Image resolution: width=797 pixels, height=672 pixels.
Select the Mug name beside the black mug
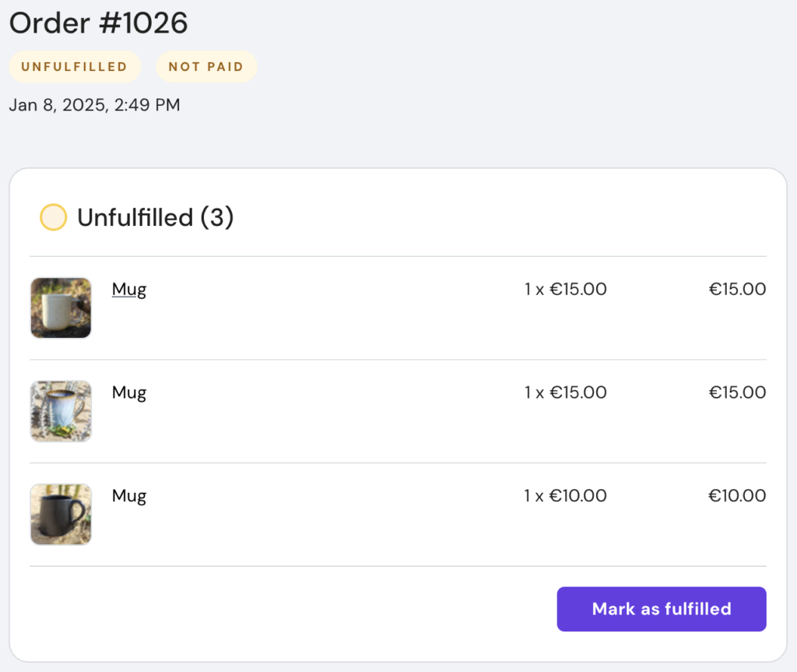click(x=129, y=496)
